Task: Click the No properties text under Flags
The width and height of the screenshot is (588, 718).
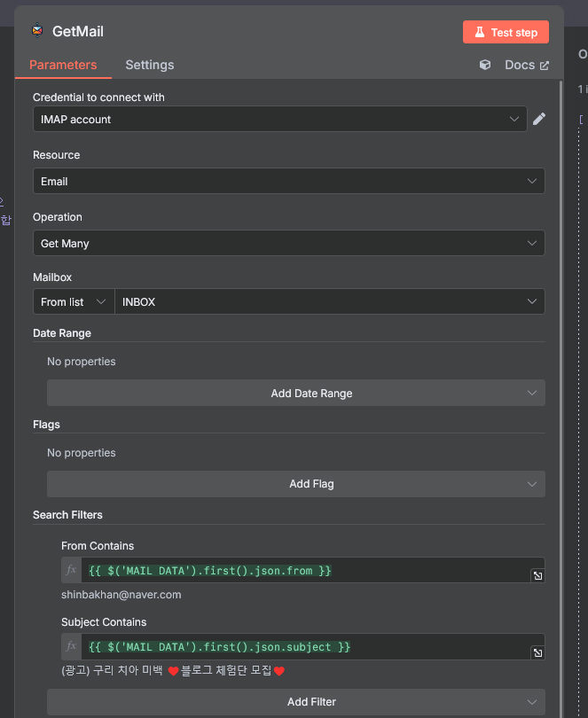Action: pos(82,453)
